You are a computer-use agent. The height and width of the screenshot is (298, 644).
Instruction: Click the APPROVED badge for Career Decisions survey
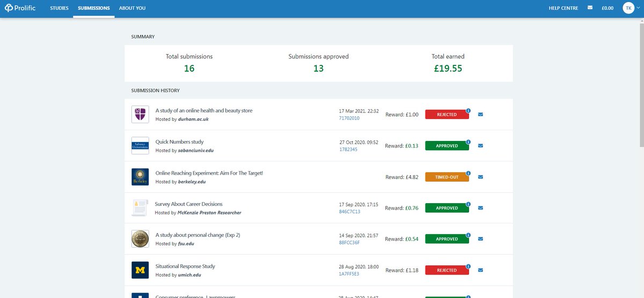[447, 208]
